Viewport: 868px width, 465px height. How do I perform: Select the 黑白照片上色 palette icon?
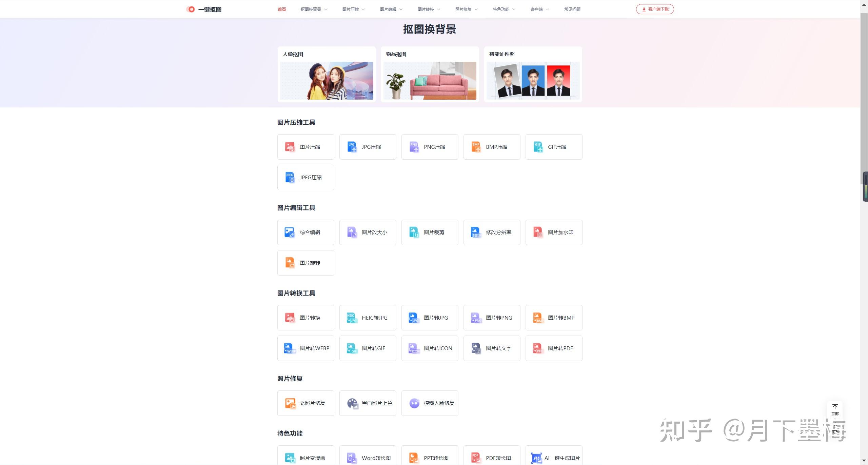click(352, 403)
